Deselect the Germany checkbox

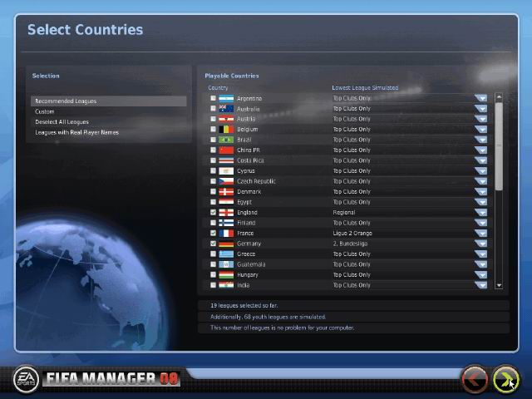[213, 244]
